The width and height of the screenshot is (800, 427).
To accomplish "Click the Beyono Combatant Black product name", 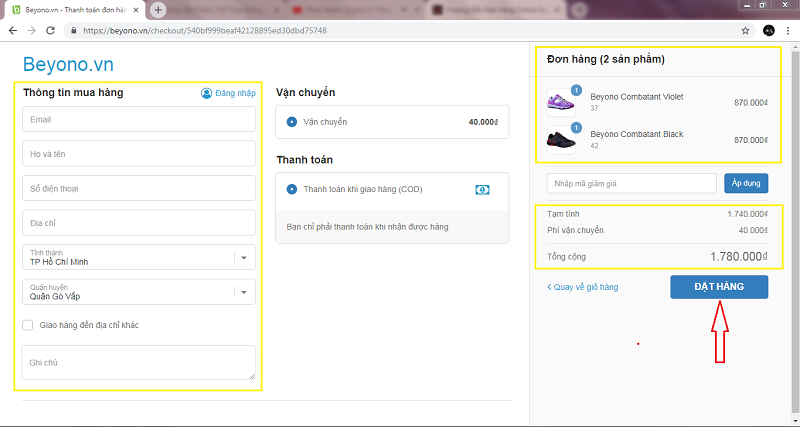I will tap(637, 134).
